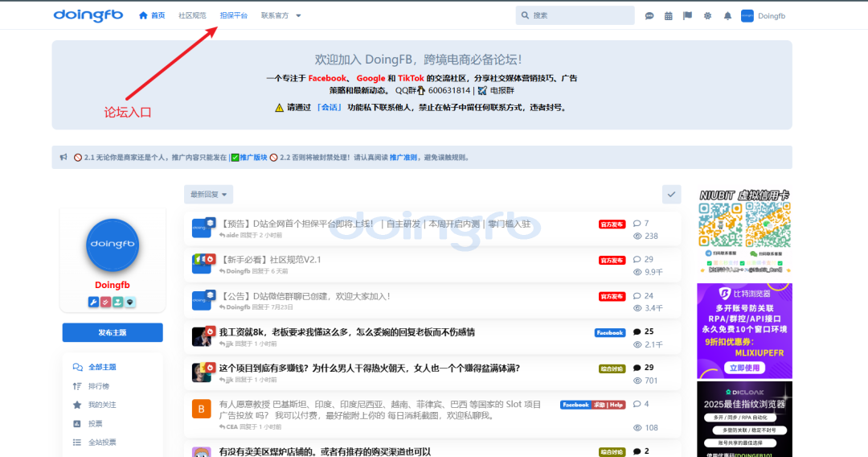Expand the 联系客方 dropdown in navigation
The width and height of the screenshot is (868, 457).
280,15
